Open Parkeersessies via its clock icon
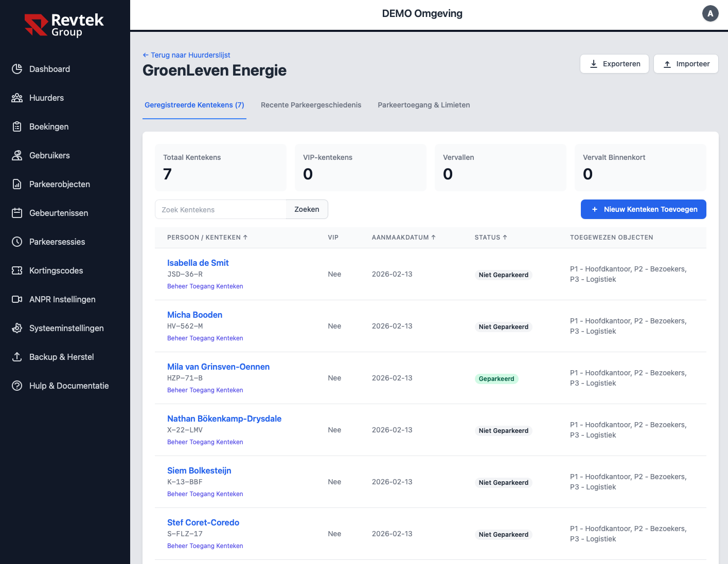Image resolution: width=728 pixels, height=564 pixels. coord(17,242)
